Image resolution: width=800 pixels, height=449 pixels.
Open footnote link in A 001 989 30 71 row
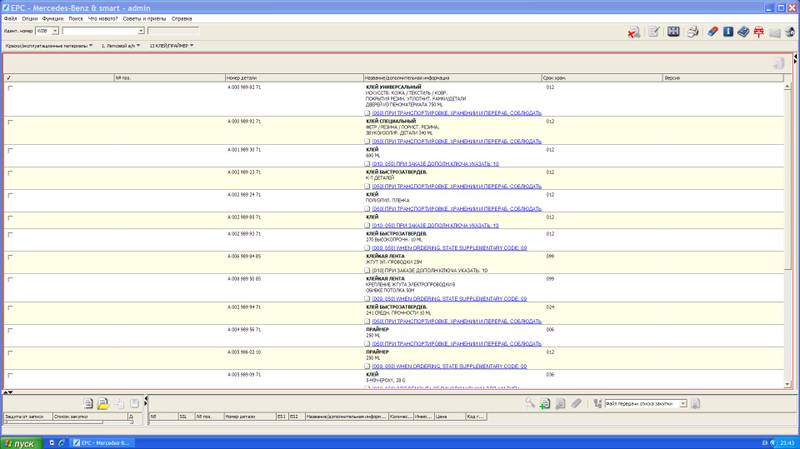(435, 164)
